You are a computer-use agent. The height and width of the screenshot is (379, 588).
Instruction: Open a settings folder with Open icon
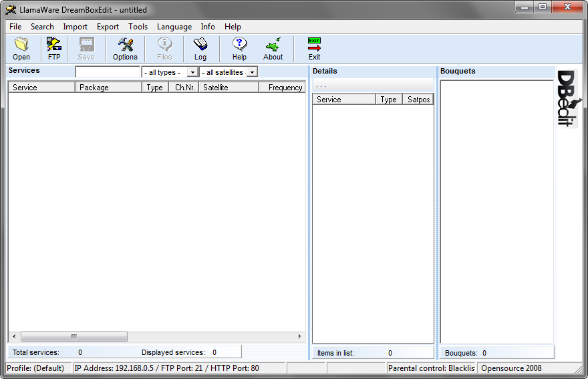[x=21, y=49]
